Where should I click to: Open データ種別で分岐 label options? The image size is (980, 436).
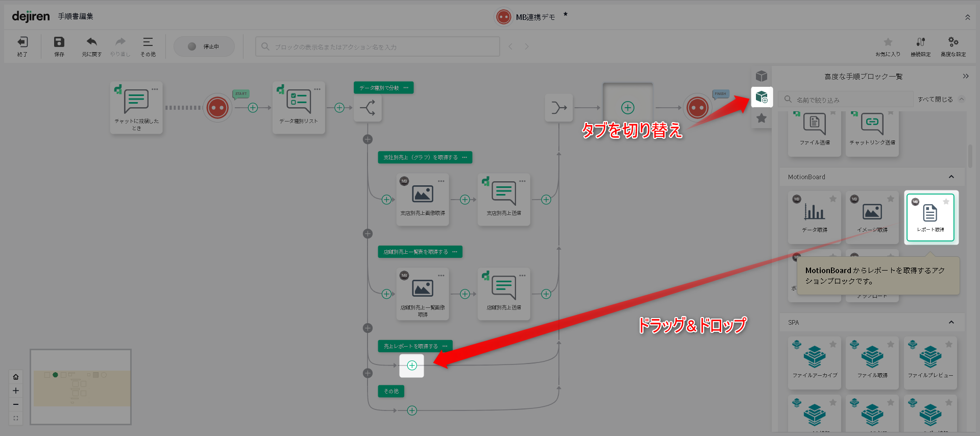point(406,88)
